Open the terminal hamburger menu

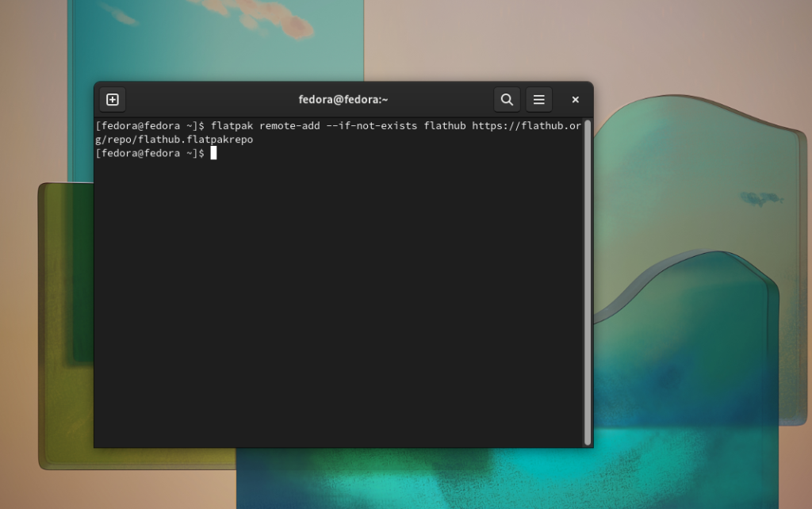coord(538,99)
